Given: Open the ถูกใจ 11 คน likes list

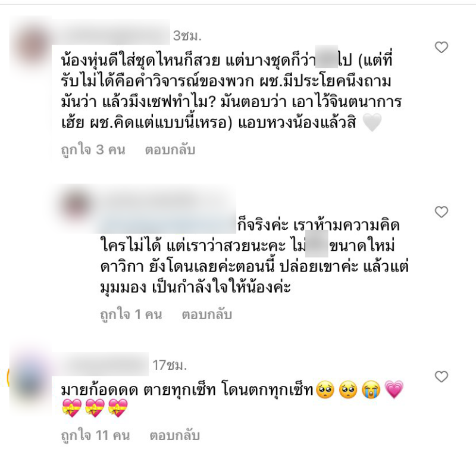Looking at the screenshot, I should (95, 435).
